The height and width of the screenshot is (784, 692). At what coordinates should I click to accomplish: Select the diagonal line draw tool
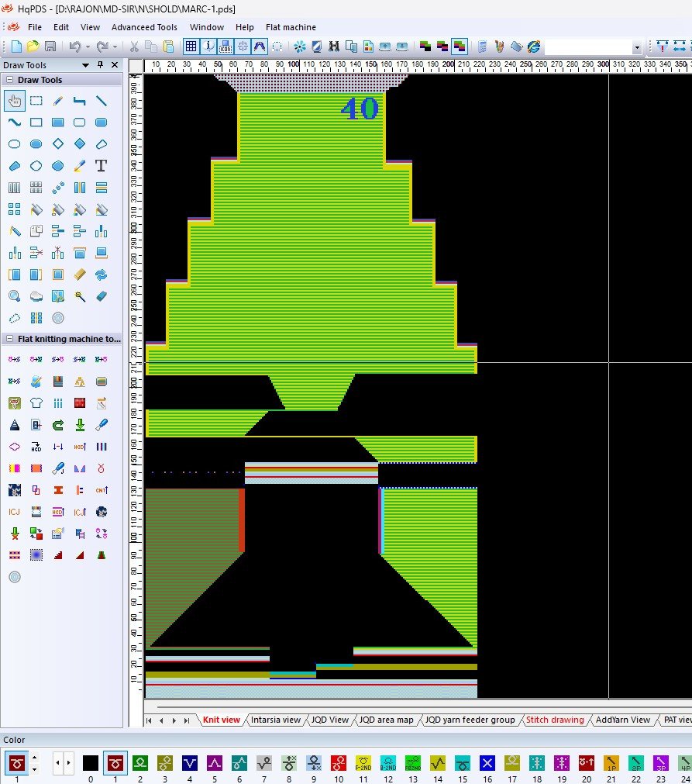pyautogui.click(x=101, y=101)
